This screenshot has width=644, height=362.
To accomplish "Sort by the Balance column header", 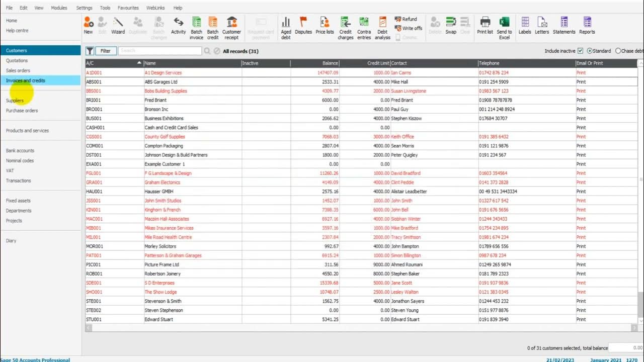I will pyautogui.click(x=315, y=63).
